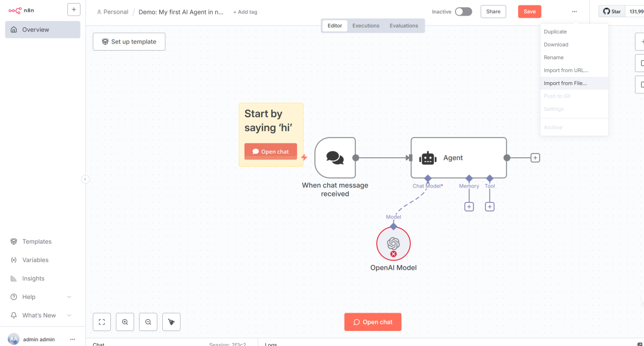Click the n8n logo

click(21, 10)
